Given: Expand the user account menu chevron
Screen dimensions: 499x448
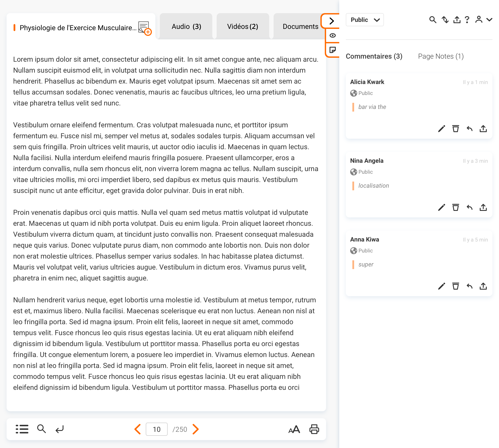Looking at the screenshot, I should tap(489, 20).
